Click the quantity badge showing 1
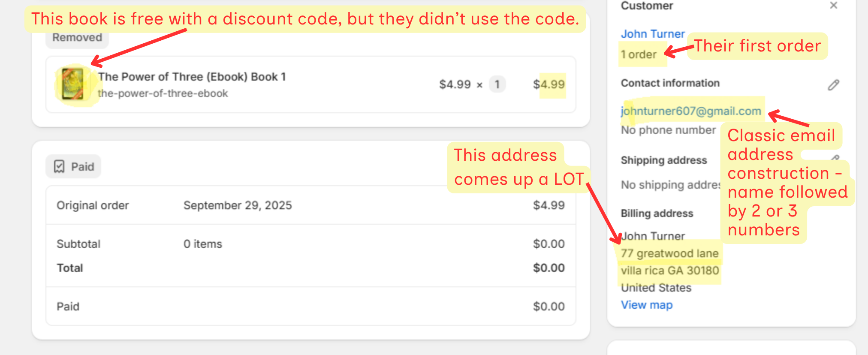 point(497,84)
